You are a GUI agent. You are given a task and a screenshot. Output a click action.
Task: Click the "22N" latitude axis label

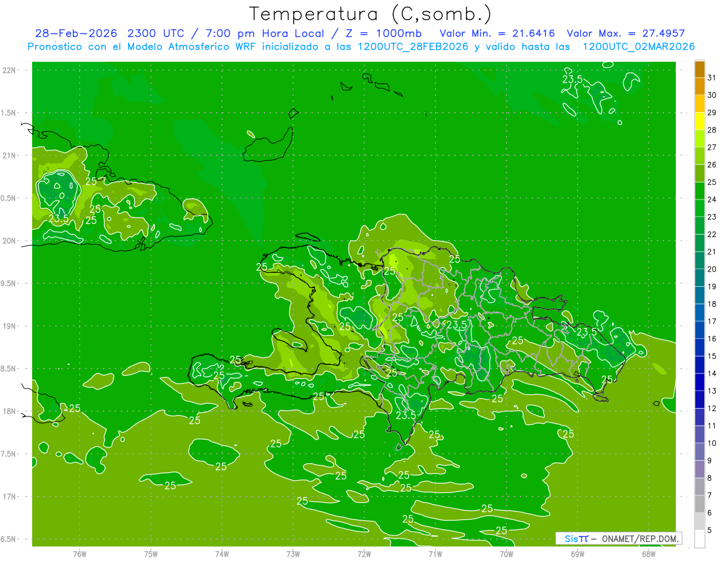[10, 70]
